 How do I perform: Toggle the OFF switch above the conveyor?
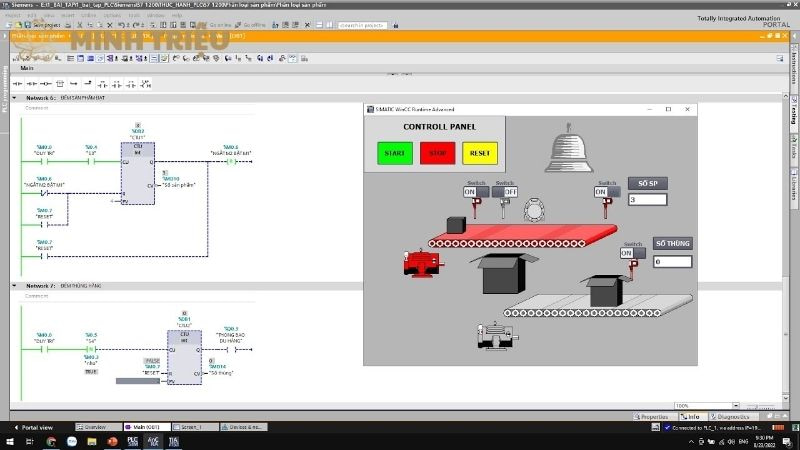click(x=509, y=191)
